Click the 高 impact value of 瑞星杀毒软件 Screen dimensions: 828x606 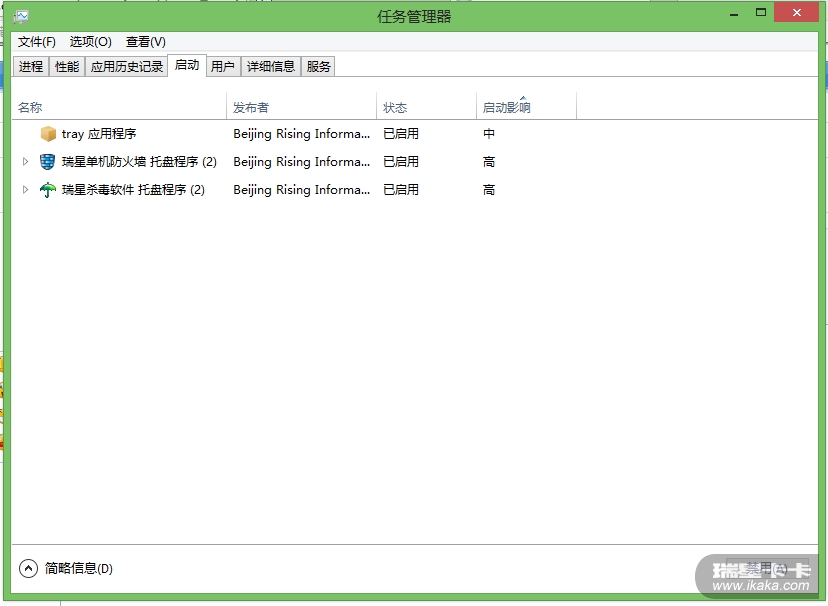(x=489, y=190)
